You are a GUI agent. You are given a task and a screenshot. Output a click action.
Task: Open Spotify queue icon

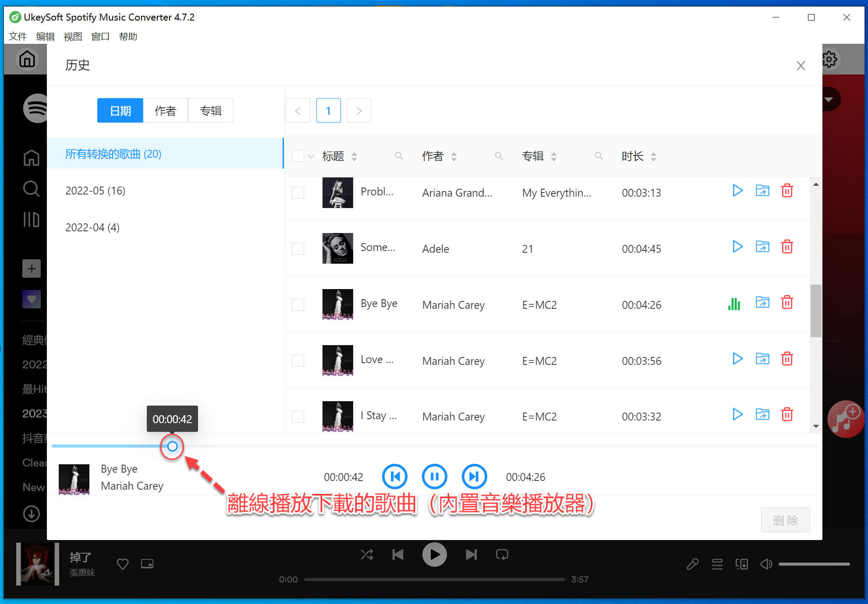(717, 564)
